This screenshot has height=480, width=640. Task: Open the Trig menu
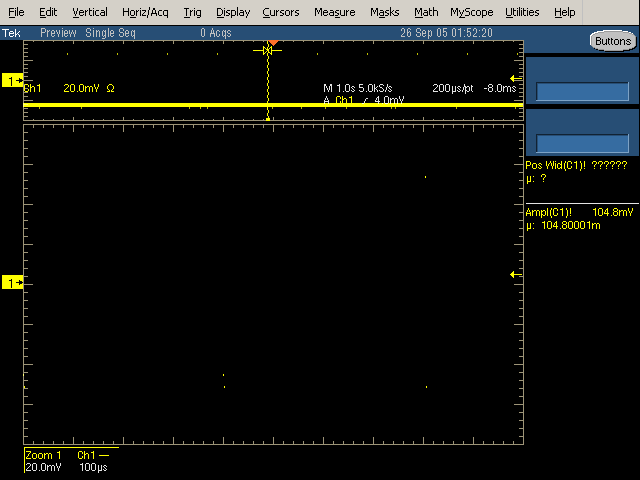(192, 12)
